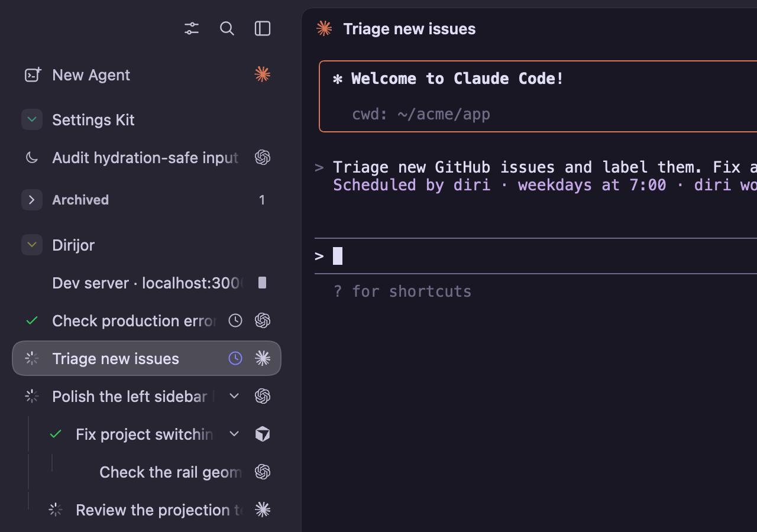Click the schedule clock on Triage new issues
This screenshot has height=532, width=757.
235,358
